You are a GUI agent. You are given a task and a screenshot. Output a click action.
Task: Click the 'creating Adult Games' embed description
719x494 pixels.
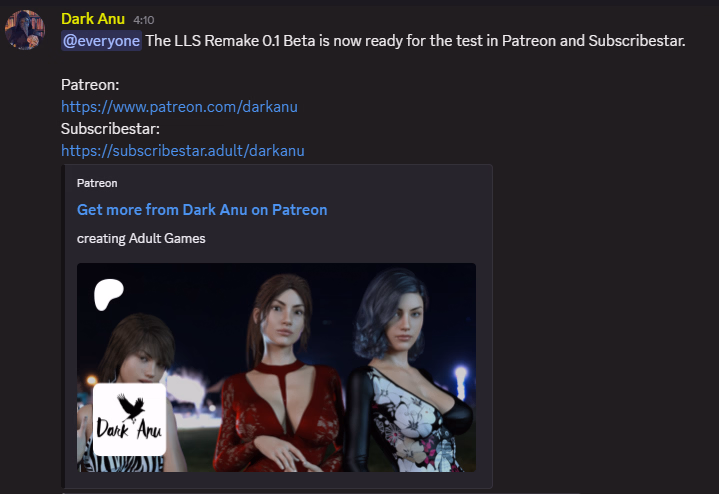point(141,239)
